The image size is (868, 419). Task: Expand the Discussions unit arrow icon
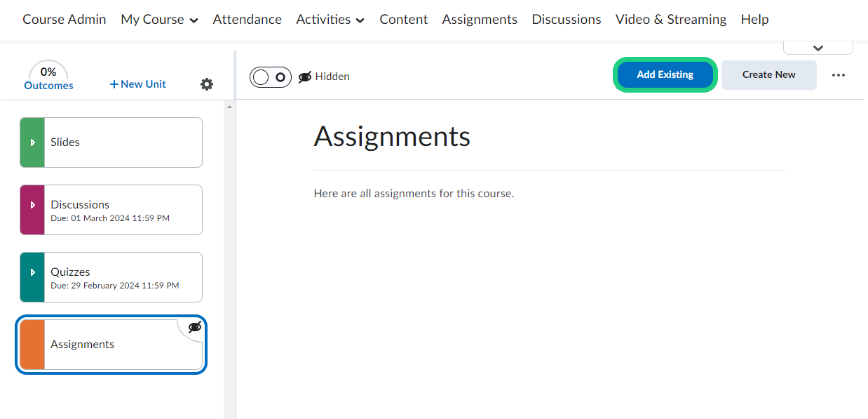[32, 205]
